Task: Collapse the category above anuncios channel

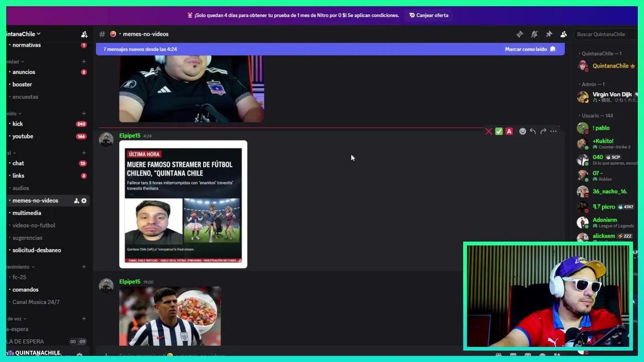Action: pos(15,62)
